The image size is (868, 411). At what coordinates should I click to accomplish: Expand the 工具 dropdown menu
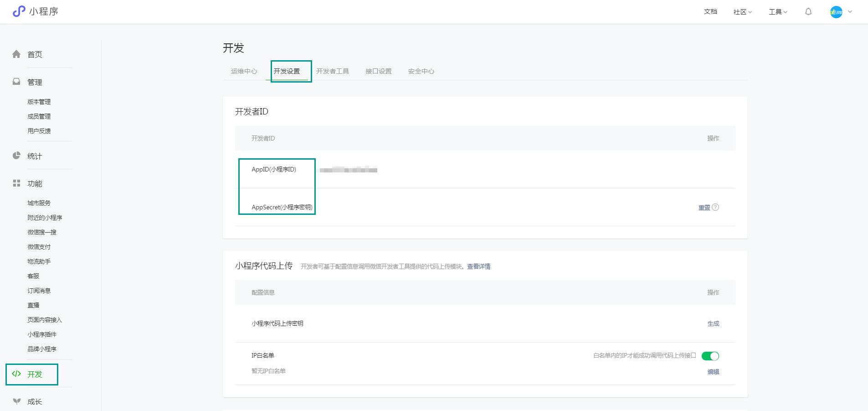tap(778, 12)
